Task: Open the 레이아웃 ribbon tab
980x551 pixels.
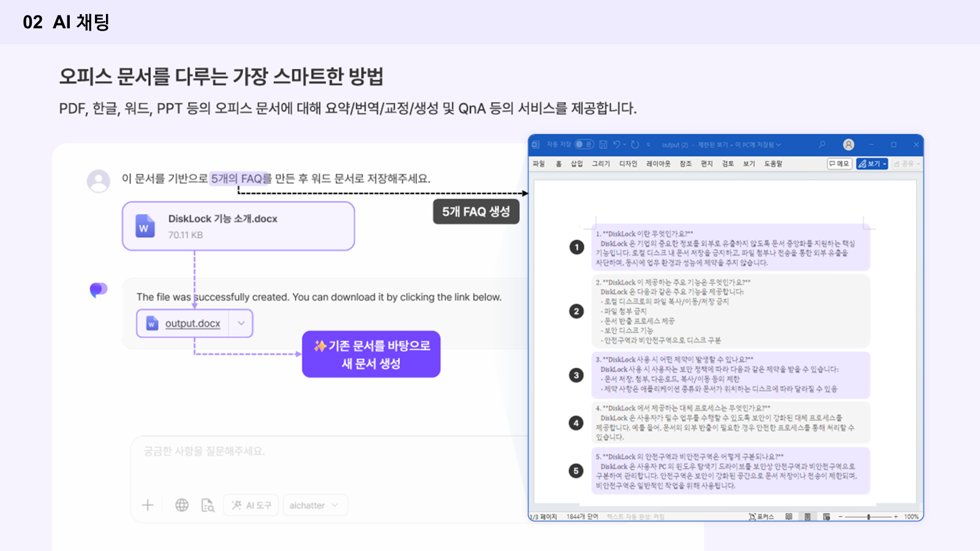Action: click(658, 163)
